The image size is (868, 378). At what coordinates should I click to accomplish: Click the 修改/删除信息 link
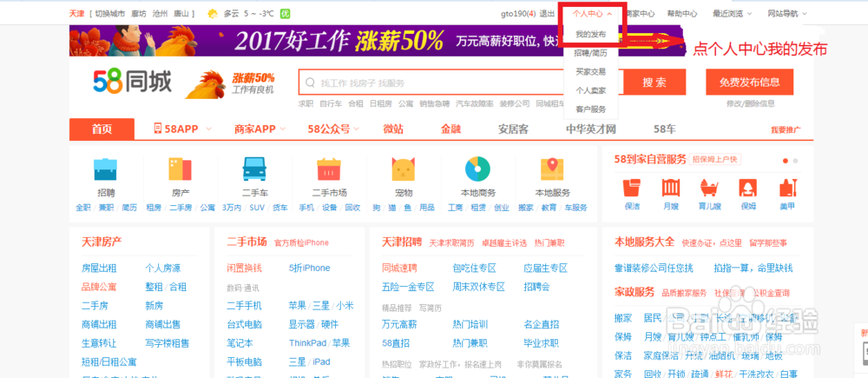tap(751, 103)
